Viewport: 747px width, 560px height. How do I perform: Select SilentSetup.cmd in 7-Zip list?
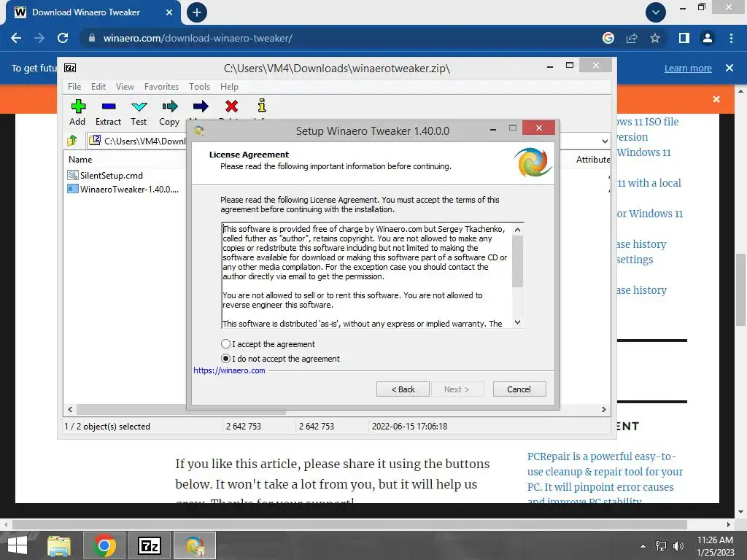point(105,175)
